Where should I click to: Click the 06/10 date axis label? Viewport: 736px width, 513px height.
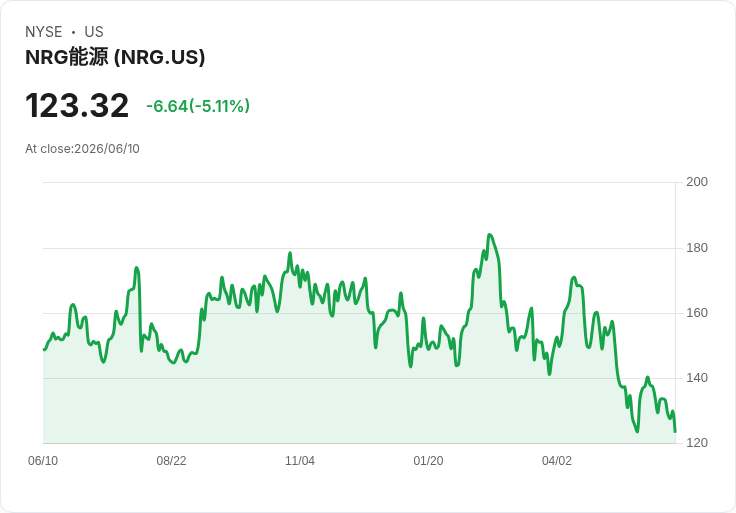pos(43,461)
